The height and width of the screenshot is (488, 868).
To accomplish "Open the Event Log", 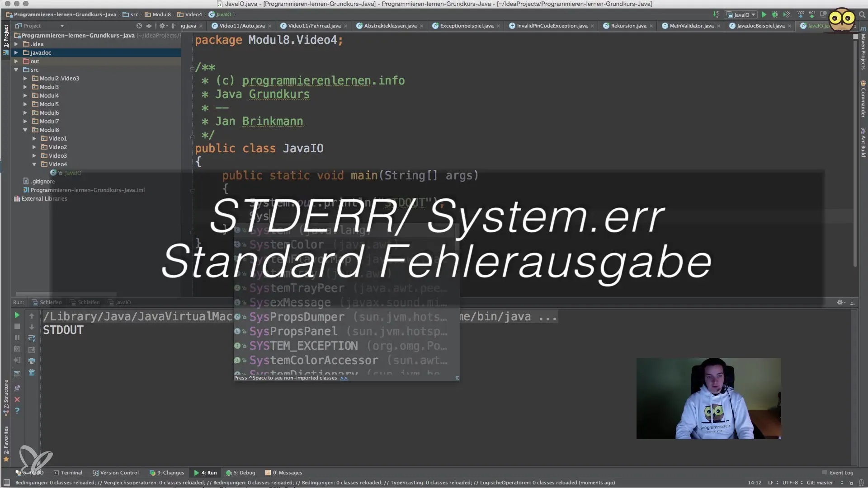I will 837,473.
